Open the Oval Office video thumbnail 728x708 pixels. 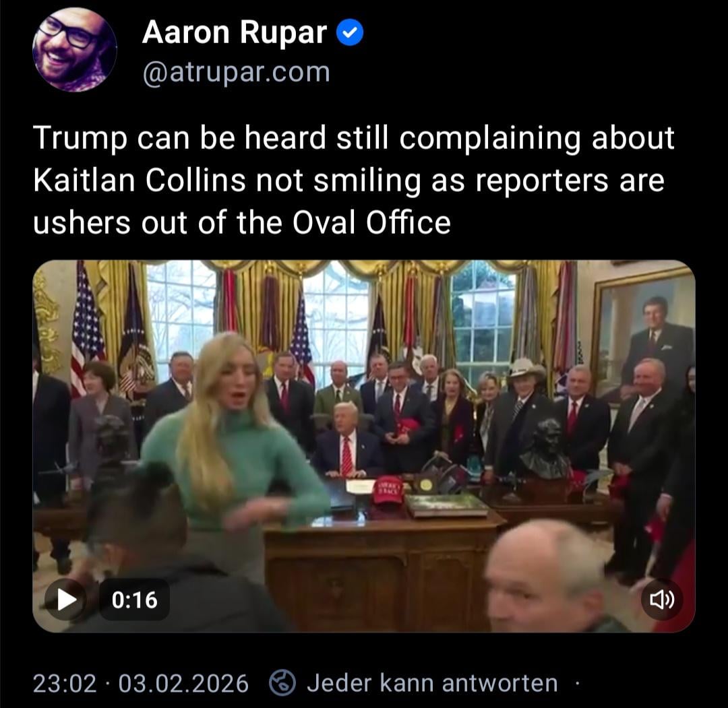click(364, 446)
